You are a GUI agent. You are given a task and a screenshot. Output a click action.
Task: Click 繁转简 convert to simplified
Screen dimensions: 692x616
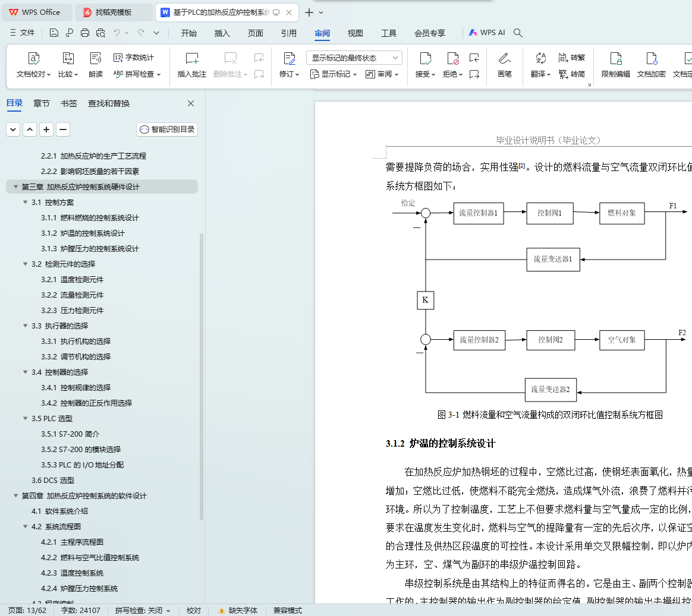(x=572, y=74)
